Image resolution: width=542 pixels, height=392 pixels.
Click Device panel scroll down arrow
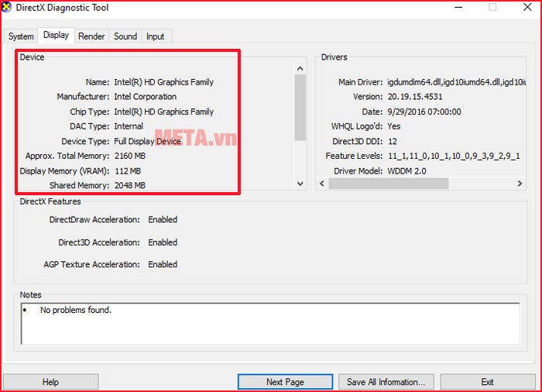(300, 184)
